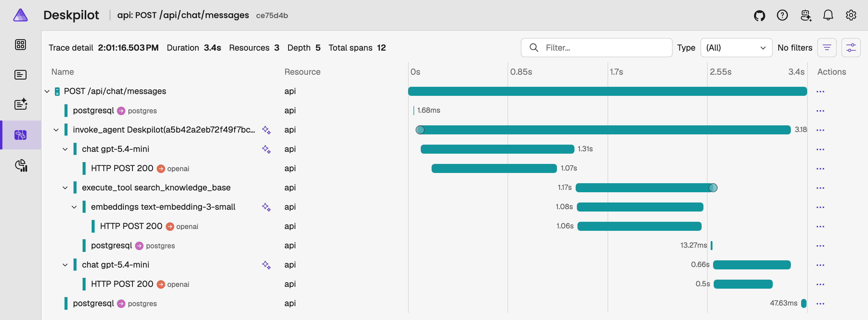Select the traces sidebar icon
Screen dimensions: 868x320
[20, 135]
